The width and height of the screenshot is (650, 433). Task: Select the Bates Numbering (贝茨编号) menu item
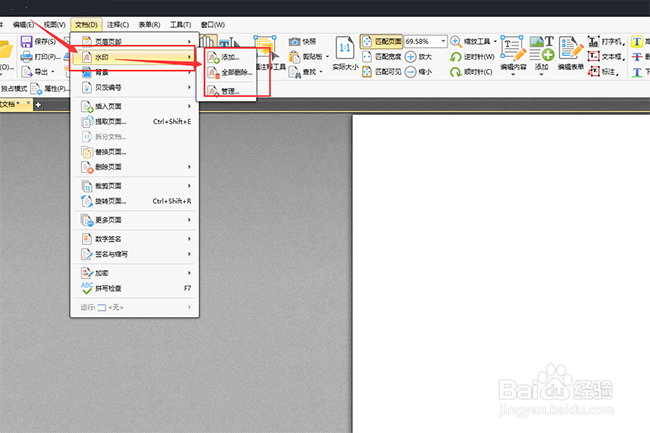pyautogui.click(x=134, y=87)
